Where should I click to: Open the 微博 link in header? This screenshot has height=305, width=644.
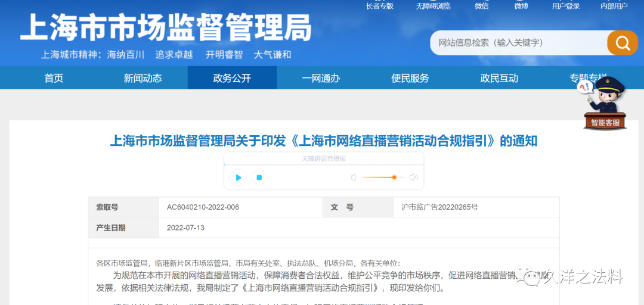coord(521,6)
